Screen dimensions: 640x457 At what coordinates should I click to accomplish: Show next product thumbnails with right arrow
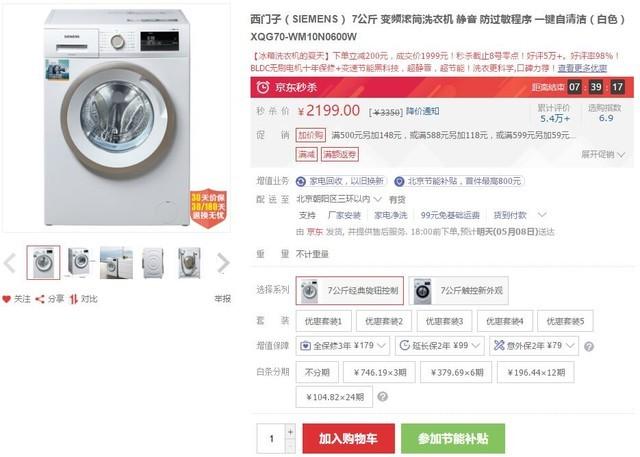(x=223, y=263)
